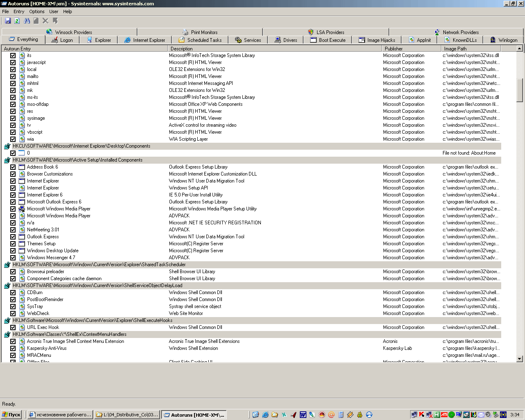Toggle the MRACMenu checkbox
Viewport: 525px width, 420px height.
click(x=13, y=356)
